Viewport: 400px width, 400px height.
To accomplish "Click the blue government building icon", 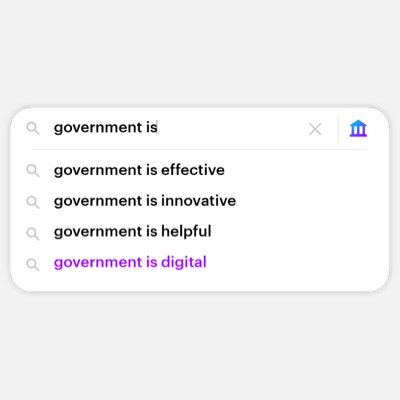I will (358, 129).
